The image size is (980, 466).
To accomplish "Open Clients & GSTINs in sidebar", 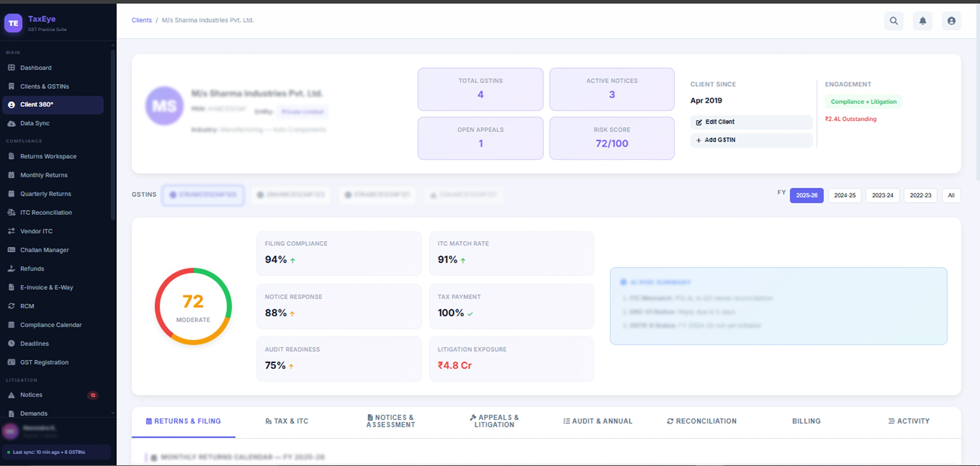I will (x=45, y=86).
